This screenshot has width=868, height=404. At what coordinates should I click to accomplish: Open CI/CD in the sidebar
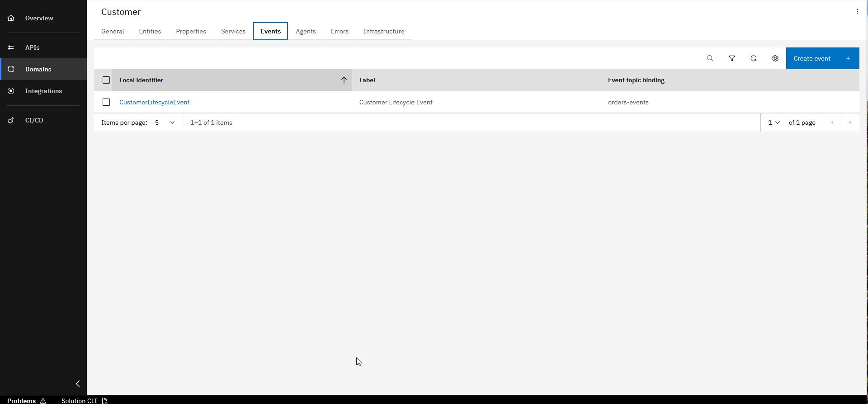(x=34, y=120)
